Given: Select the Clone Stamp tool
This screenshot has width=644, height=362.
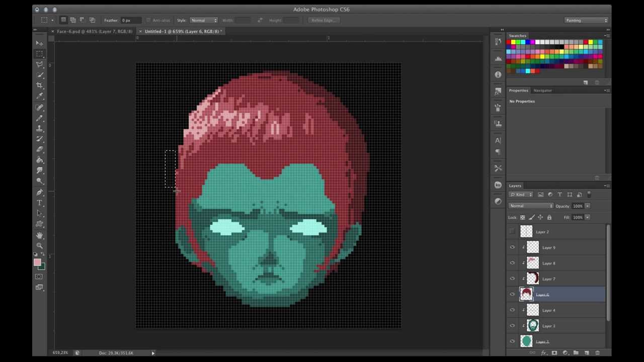Looking at the screenshot, I should click(x=39, y=129).
